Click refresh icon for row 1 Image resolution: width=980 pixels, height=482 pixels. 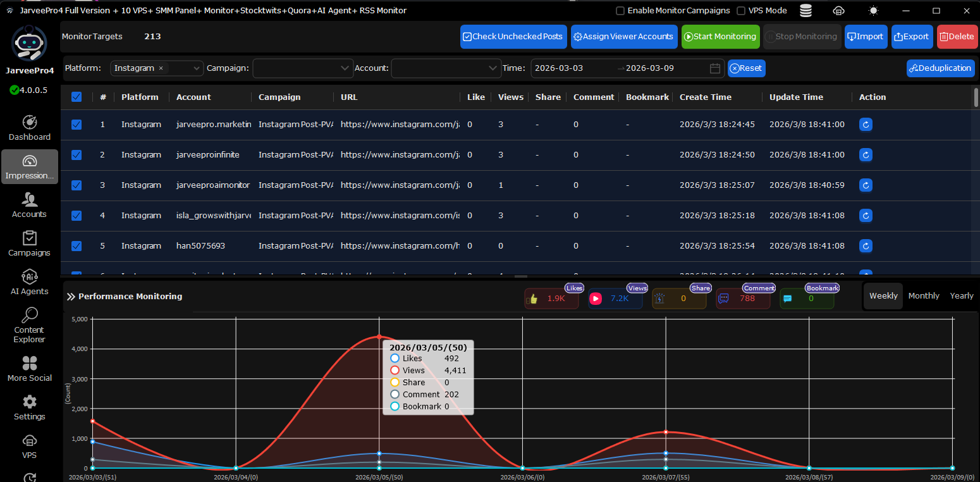coord(866,125)
